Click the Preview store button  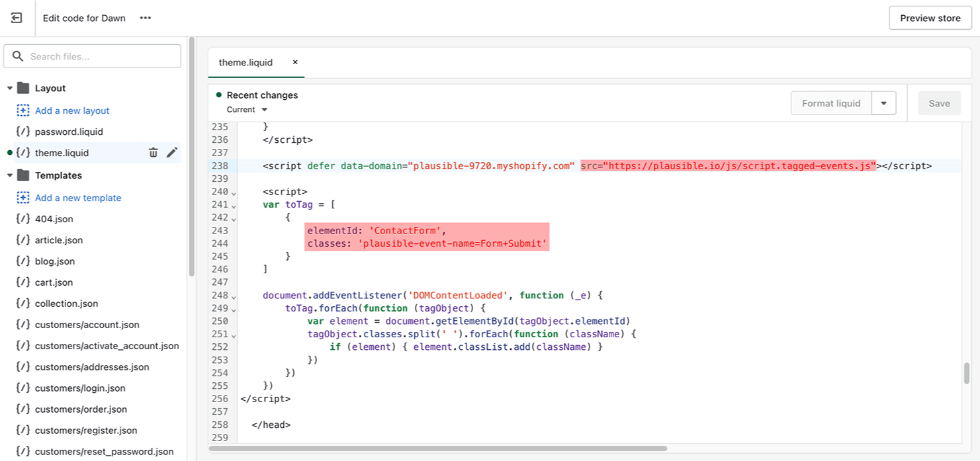[930, 18]
